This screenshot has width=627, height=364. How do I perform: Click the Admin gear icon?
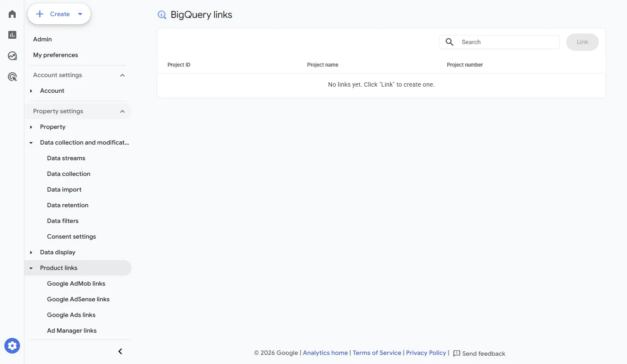coord(12,346)
